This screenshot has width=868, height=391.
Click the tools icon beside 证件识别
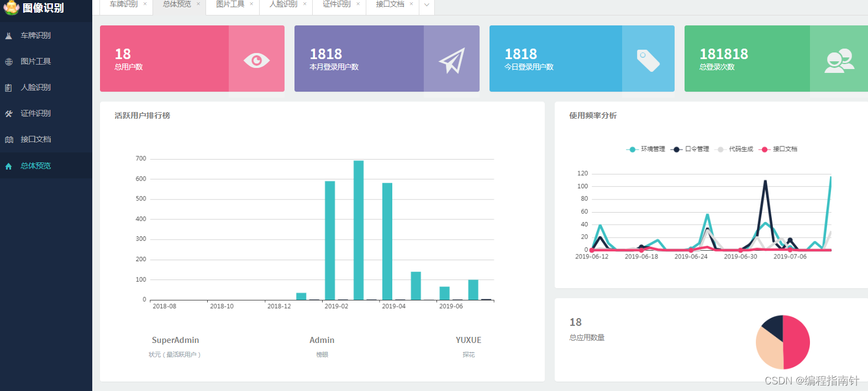[x=9, y=114]
